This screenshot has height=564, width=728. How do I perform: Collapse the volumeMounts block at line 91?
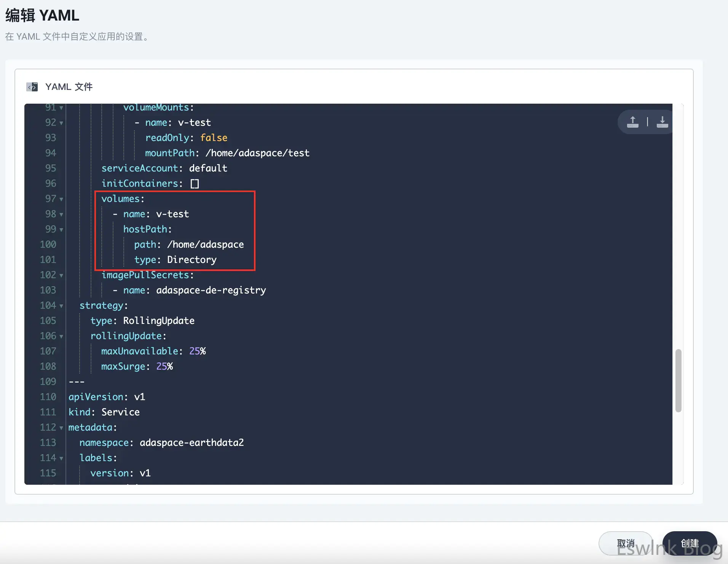click(x=61, y=108)
